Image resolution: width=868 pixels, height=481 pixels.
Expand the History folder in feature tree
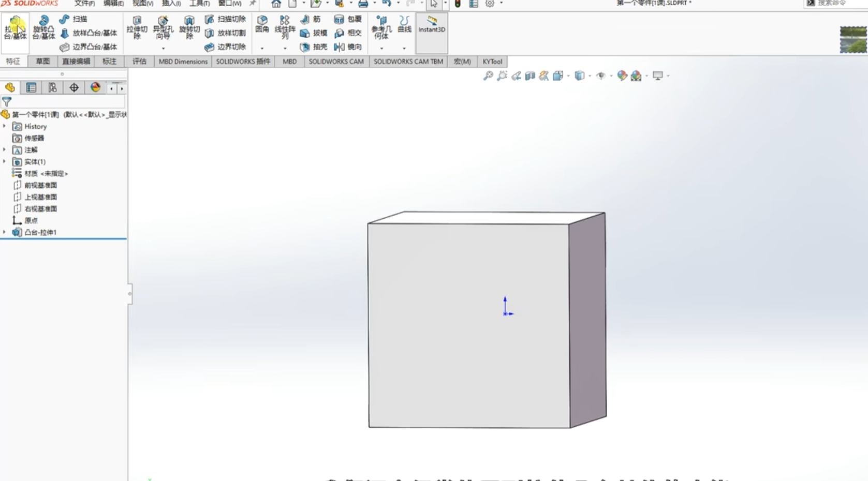[x=5, y=126]
